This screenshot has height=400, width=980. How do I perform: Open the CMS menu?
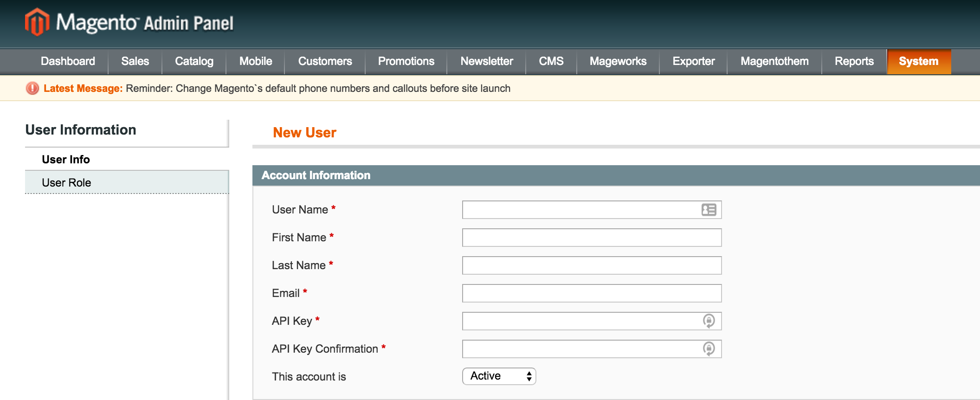click(551, 61)
